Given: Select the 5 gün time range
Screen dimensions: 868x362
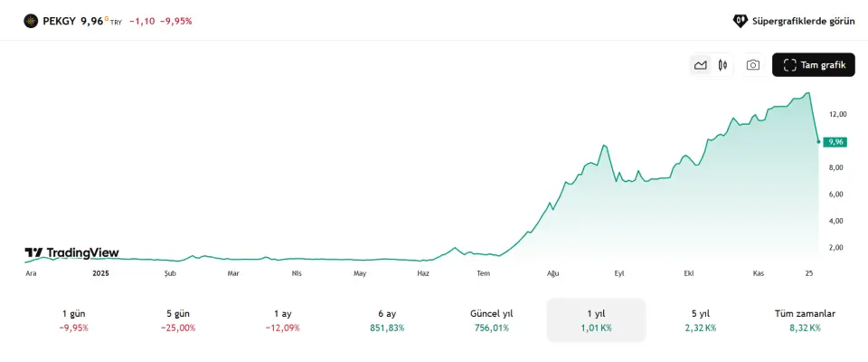Looking at the screenshot, I should click(178, 320).
